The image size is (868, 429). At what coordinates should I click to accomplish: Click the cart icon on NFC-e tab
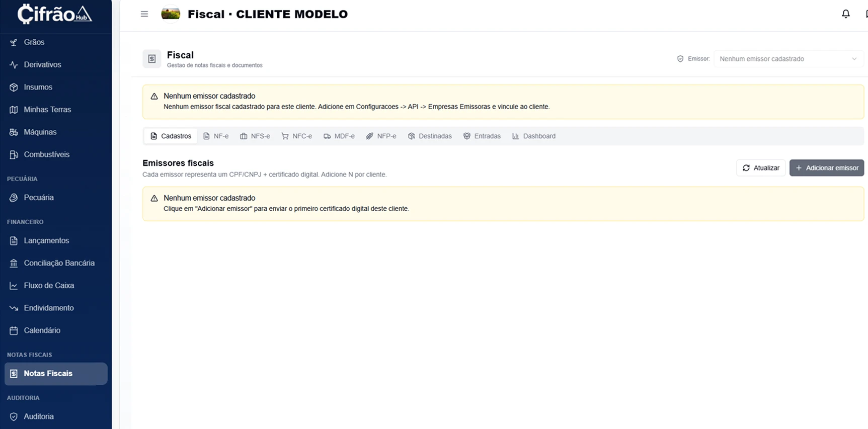click(285, 136)
